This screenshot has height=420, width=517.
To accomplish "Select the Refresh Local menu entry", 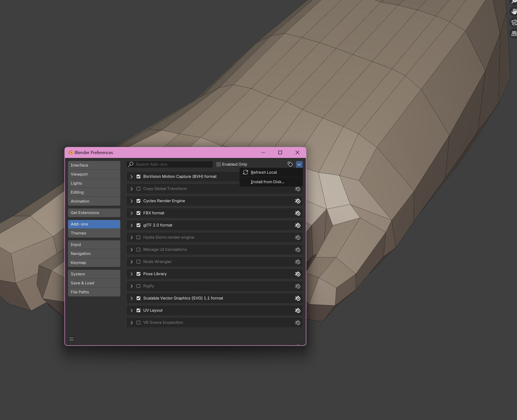I will click(271, 172).
